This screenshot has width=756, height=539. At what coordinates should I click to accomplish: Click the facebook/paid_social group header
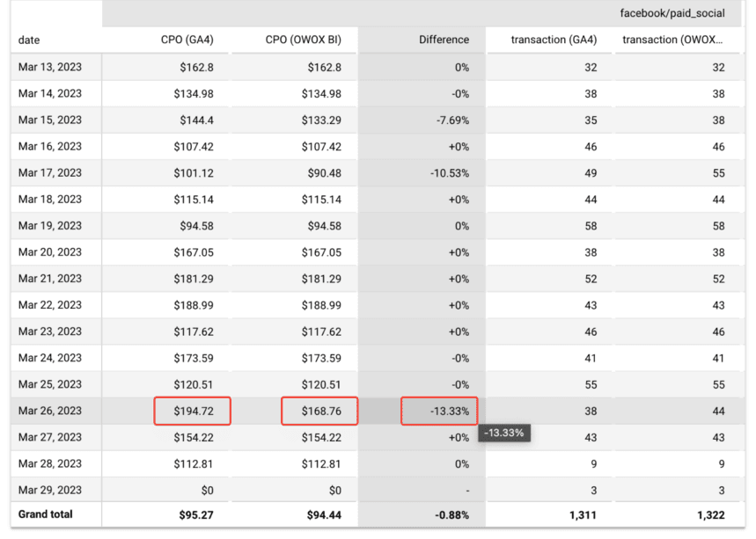click(x=672, y=13)
